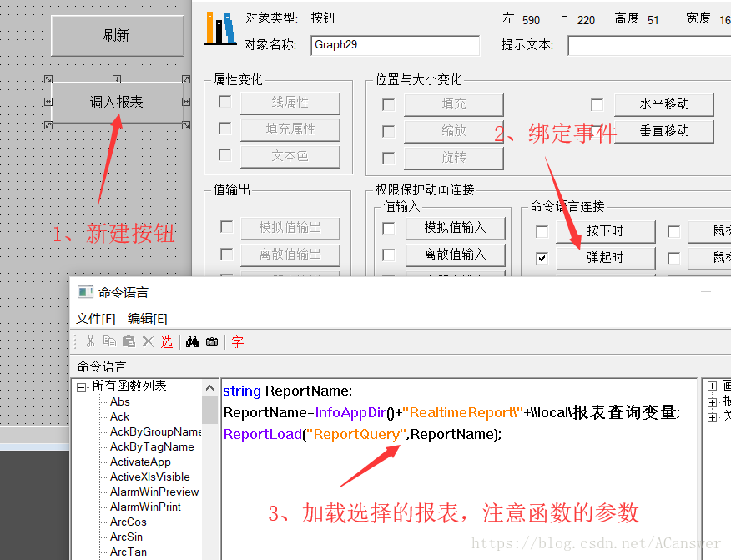Screen dimensions: 731x560
Task: Click right-middle handle of 调入报表 button
Action: [x=186, y=102]
